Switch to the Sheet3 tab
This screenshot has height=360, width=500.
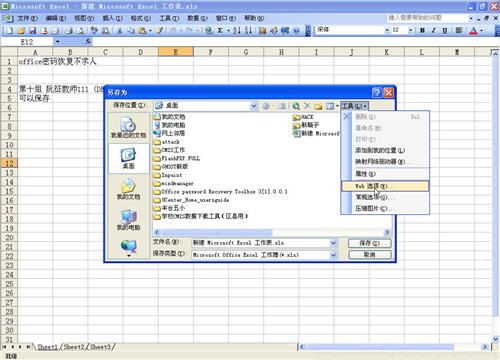100,347
